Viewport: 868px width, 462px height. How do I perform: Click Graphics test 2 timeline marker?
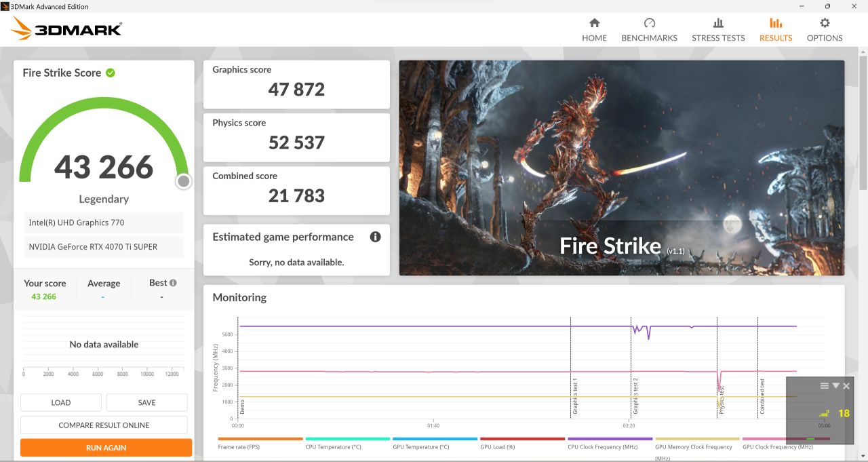click(x=635, y=396)
